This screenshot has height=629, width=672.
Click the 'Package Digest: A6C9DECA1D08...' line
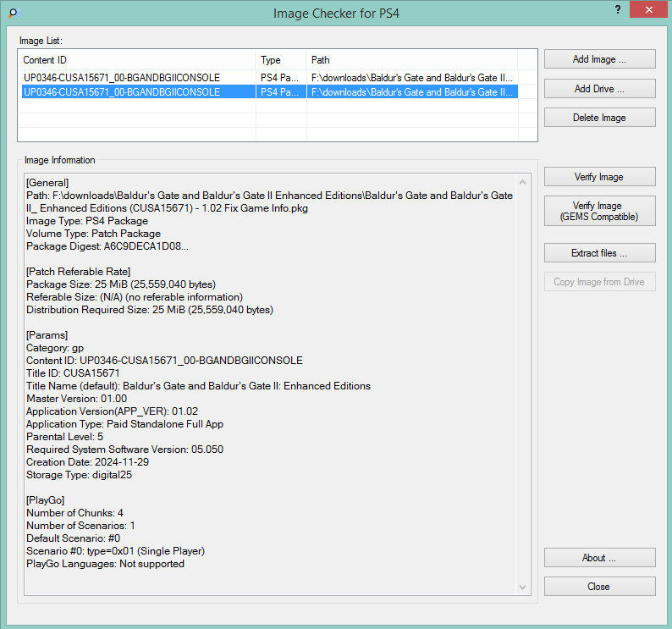pos(107,246)
